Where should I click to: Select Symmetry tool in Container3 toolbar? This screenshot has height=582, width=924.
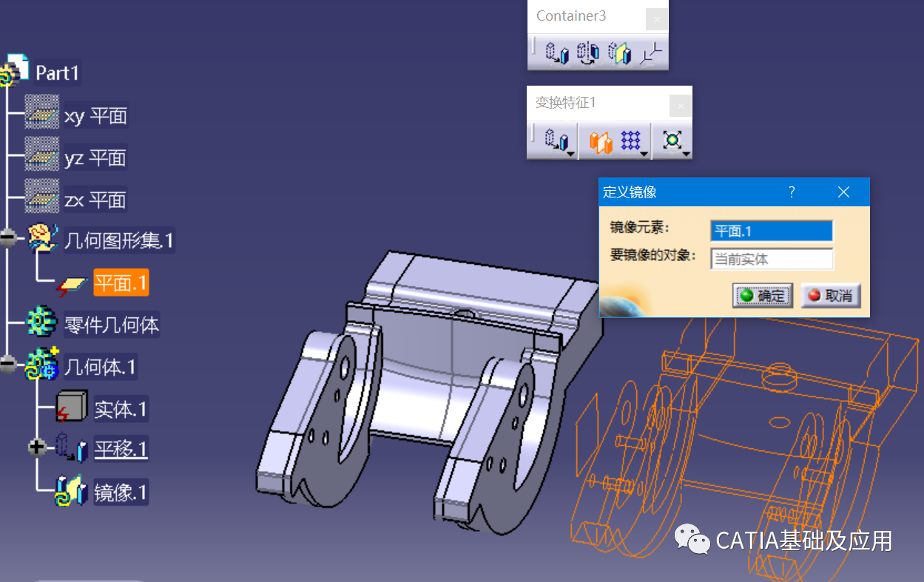[x=619, y=53]
